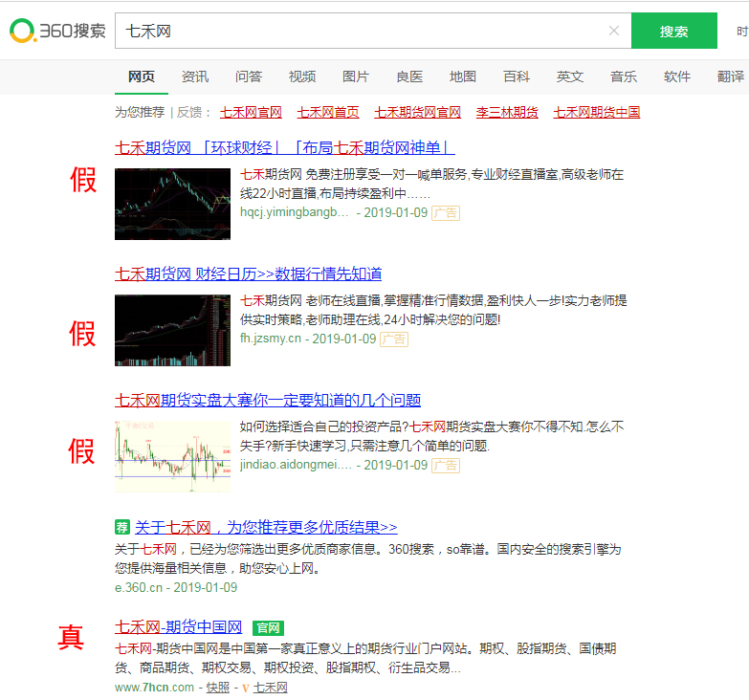Open suggested search 李三林期货

[507, 112]
